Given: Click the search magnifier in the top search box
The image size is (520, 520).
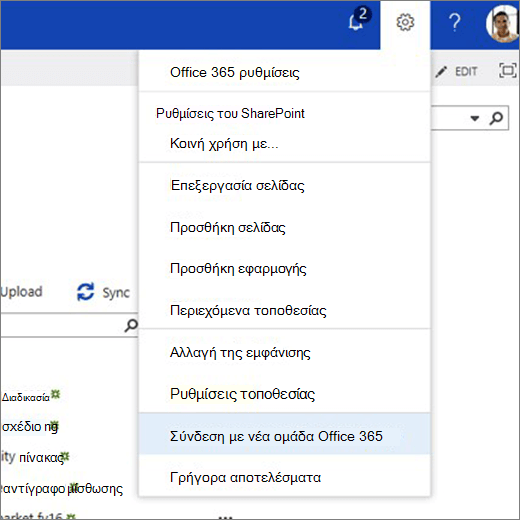Looking at the screenshot, I should click(496, 118).
